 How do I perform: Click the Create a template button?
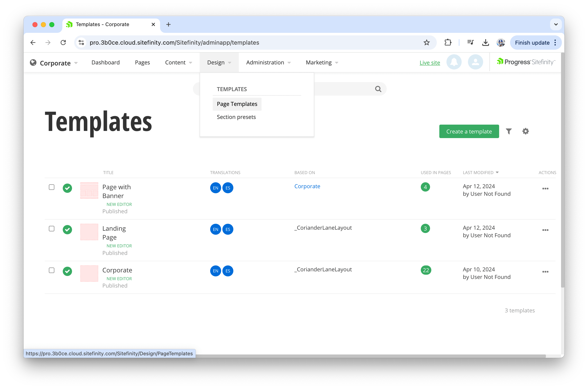point(469,132)
